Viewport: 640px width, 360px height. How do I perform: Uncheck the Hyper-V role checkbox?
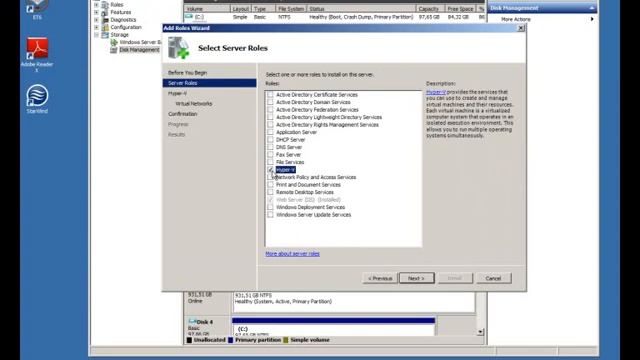[270, 169]
